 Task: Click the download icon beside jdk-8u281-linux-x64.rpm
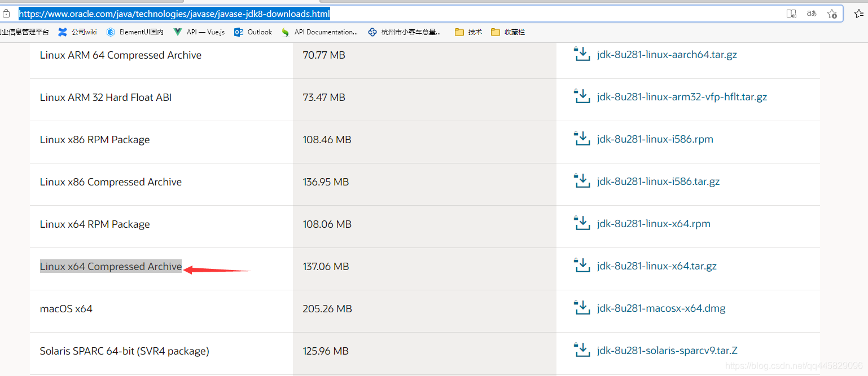582,223
